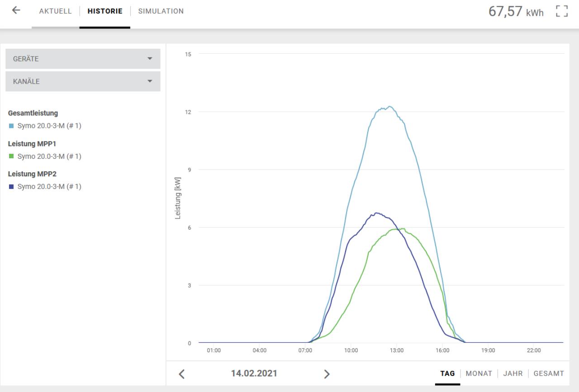The height and width of the screenshot is (392, 579).
Task: Expand the KANÄLE dropdown
Action: coord(83,81)
